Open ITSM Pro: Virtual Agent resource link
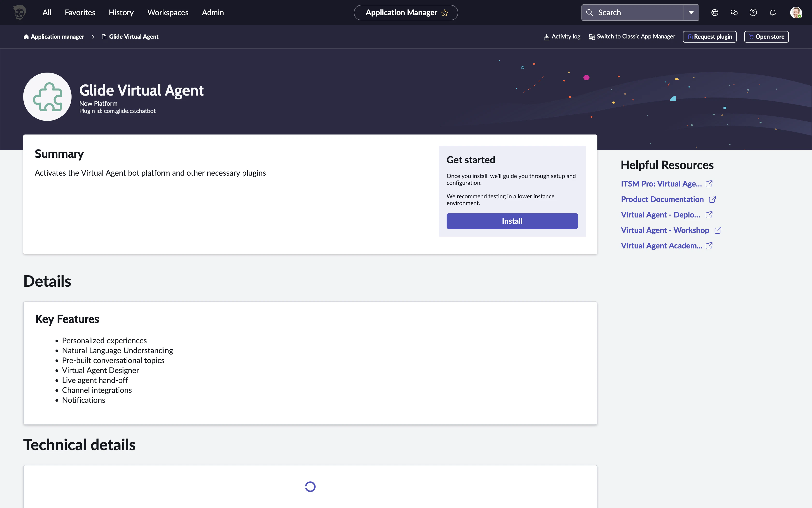Viewport: 812px width, 508px height. click(661, 184)
